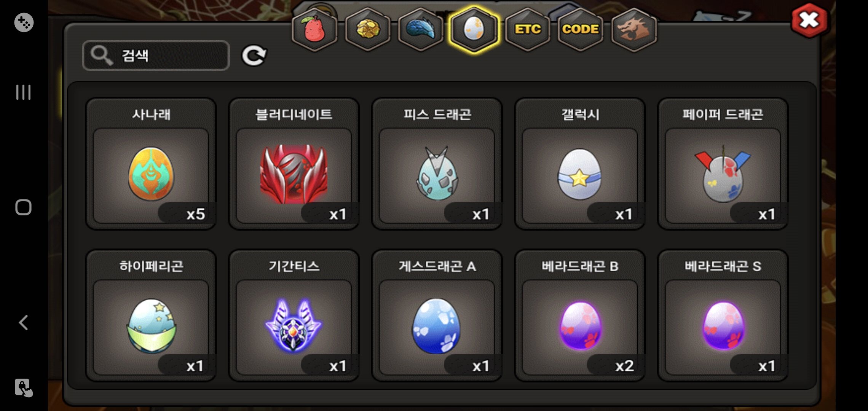Tap the 검색 search field
Viewport: 868px width, 411px height.
pos(156,56)
